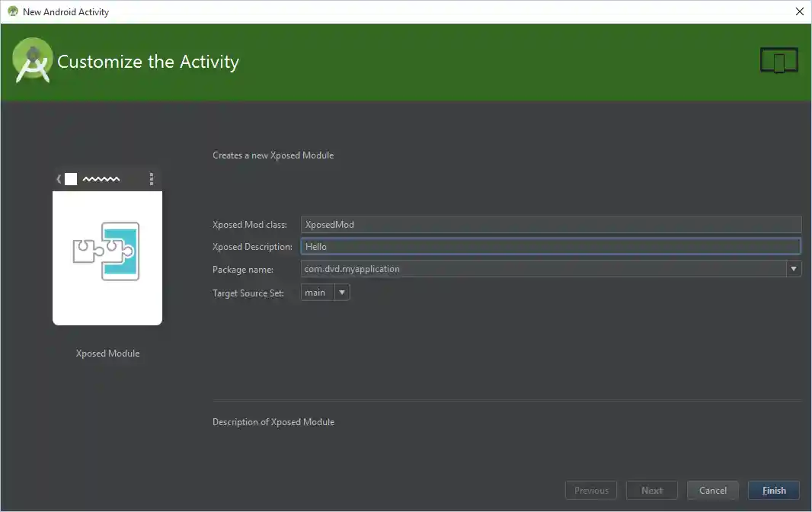The image size is (812, 512).
Task: Cancel the New Android Activity wizard
Action: click(x=712, y=491)
